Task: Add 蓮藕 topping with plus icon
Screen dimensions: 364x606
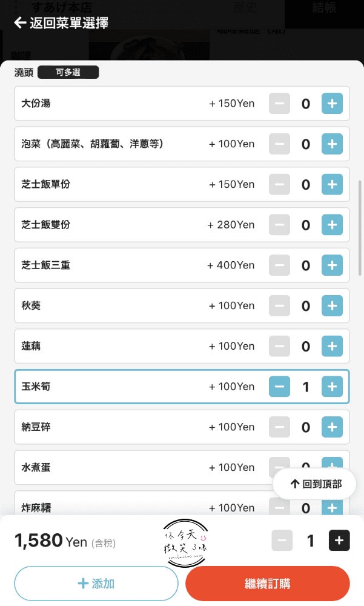Action: click(x=332, y=346)
